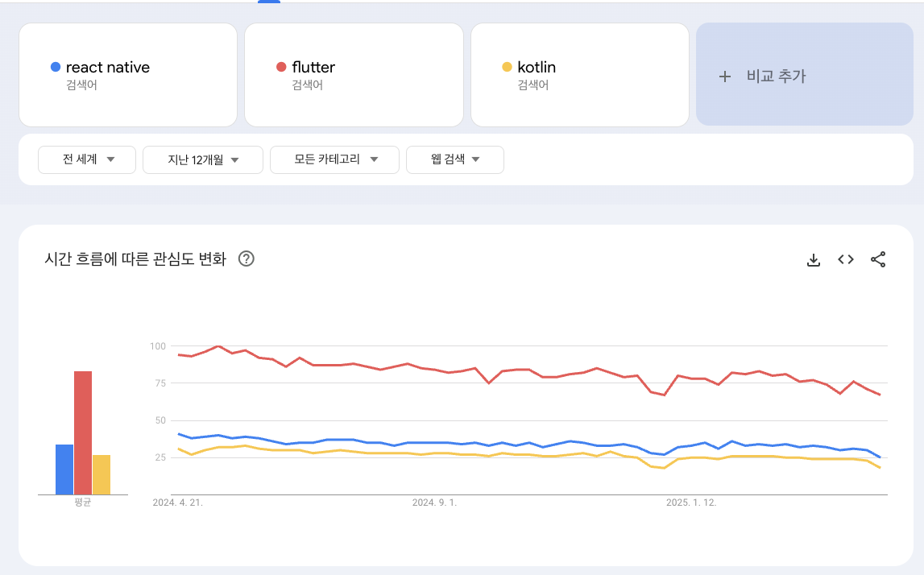Click the yellow dot beside kotlin
This screenshot has height=575, width=924.
point(507,67)
